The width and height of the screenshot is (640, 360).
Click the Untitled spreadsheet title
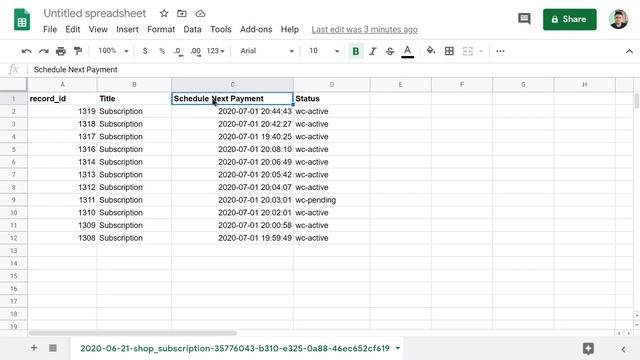pos(95,13)
